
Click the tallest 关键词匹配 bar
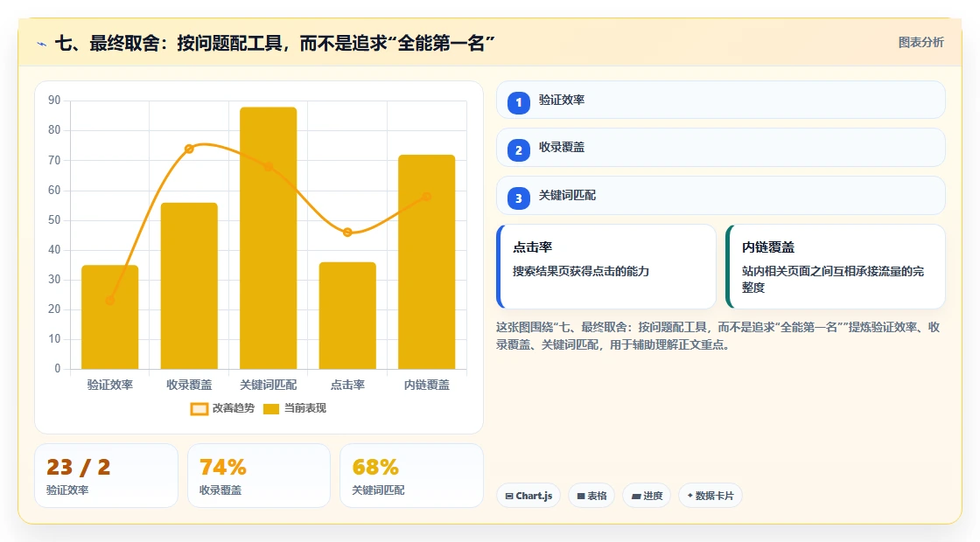click(268, 238)
